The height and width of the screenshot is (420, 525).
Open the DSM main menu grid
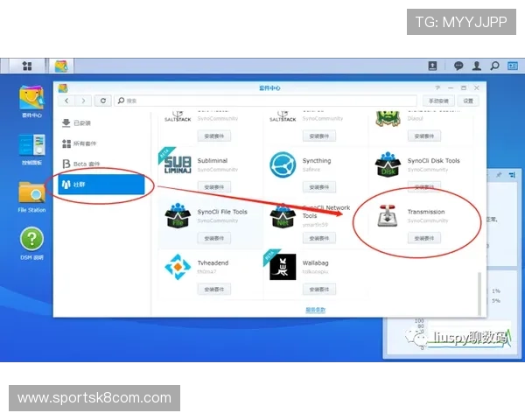pos(28,66)
